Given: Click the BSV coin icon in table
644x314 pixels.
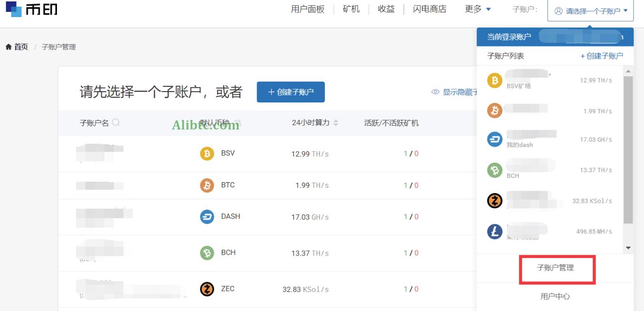Looking at the screenshot, I should click(x=207, y=154).
